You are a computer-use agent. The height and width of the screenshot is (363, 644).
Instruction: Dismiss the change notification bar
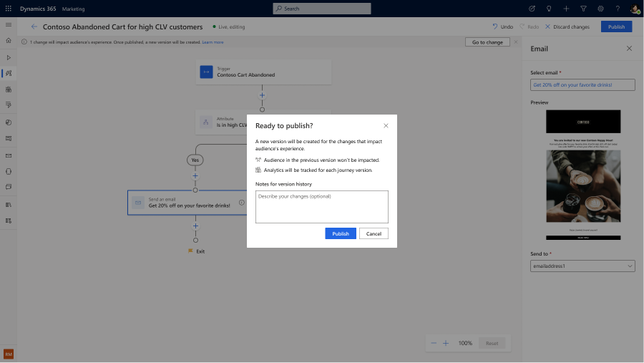(x=516, y=42)
